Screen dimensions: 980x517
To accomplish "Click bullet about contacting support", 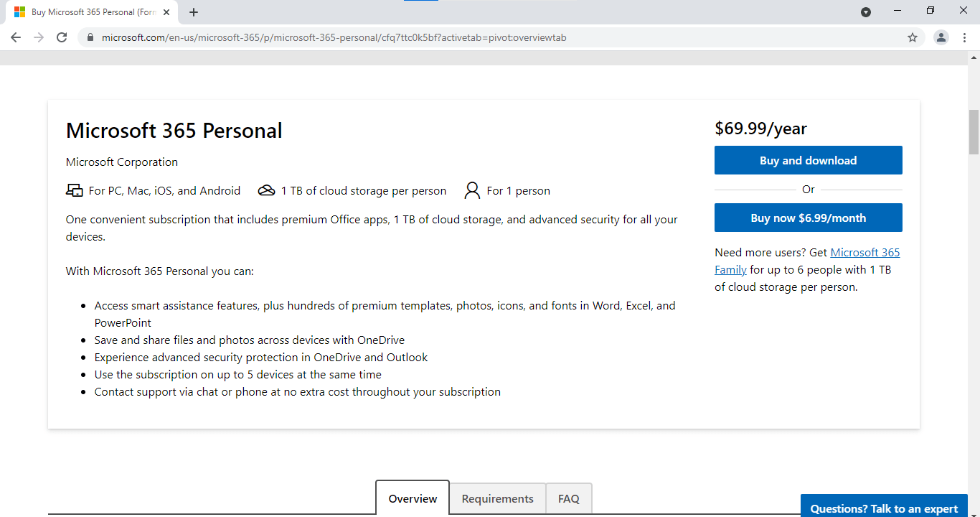I will tap(298, 391).
